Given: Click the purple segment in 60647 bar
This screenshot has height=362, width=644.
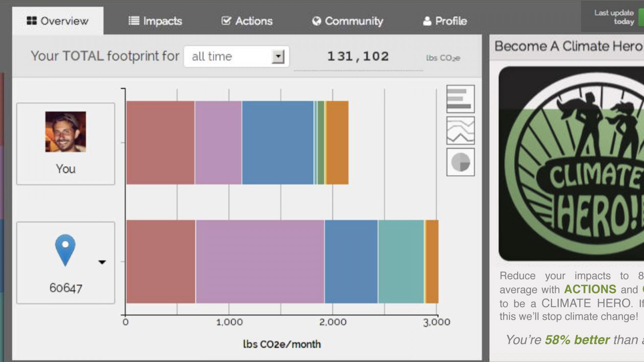Looking at the screenshot, I should (260, 261).
